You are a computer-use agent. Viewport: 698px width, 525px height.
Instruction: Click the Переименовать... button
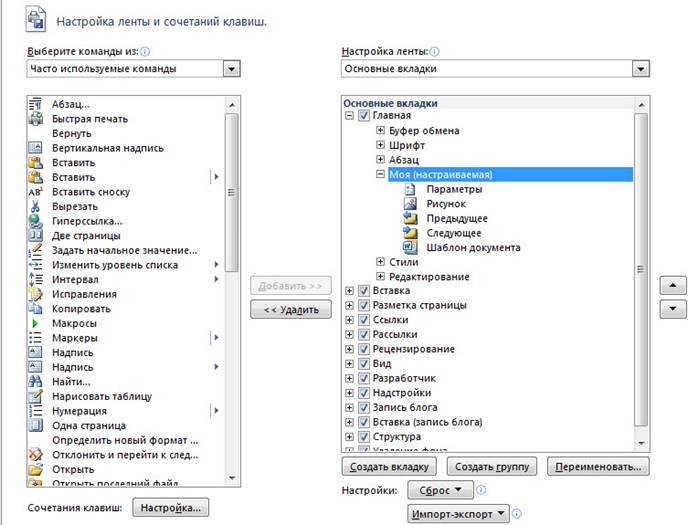point(598,467)
